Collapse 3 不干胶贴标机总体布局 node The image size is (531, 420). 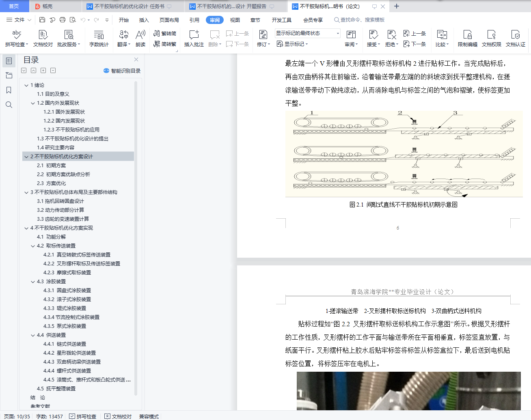[26, 192]
